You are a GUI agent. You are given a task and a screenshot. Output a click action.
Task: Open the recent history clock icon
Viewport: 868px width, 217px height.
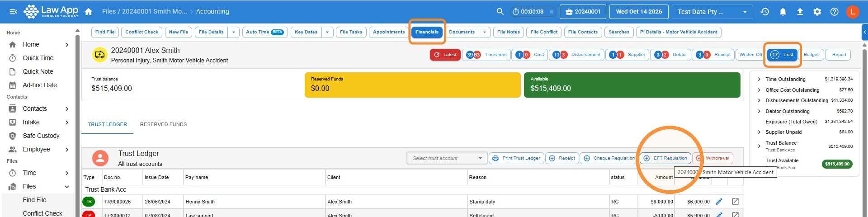(765, 12)
